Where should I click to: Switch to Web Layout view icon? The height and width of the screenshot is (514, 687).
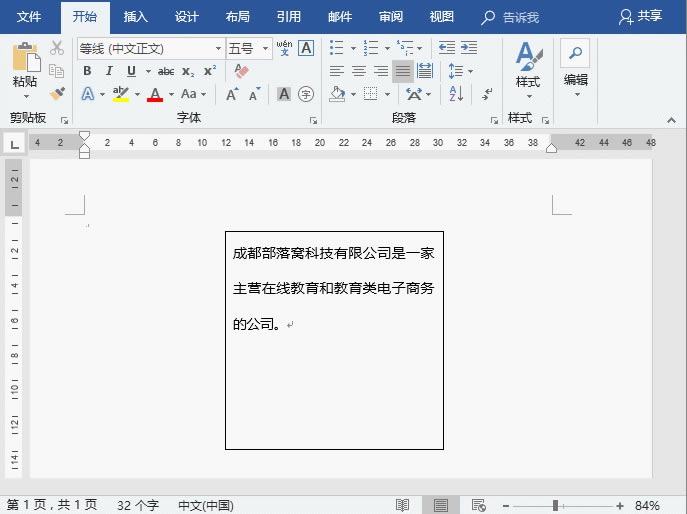pos(478,505)
